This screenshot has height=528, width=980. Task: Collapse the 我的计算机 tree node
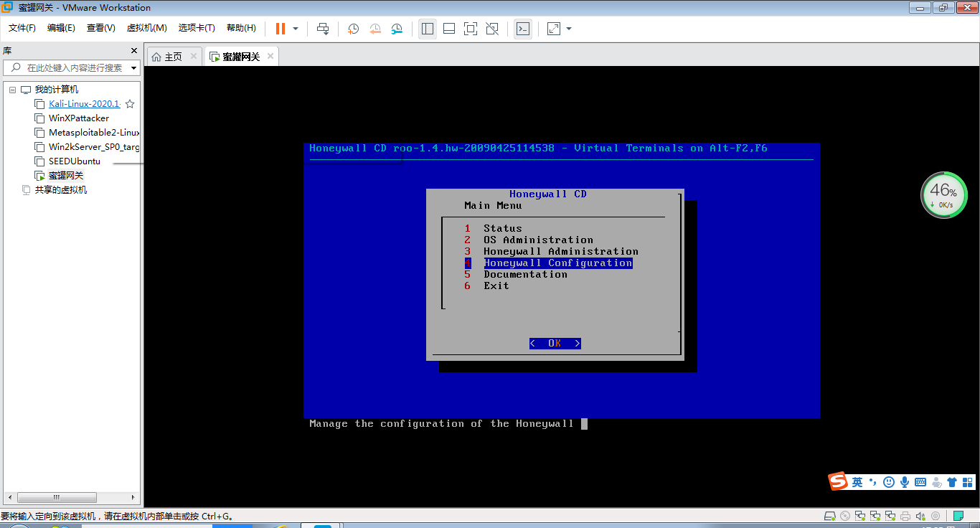point(12,90)
